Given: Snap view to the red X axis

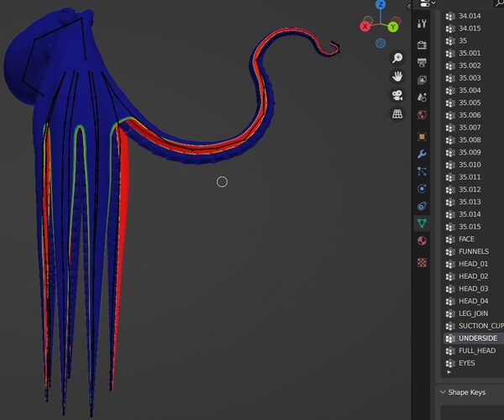Looking at the screenshot, I should click(366, 26).
